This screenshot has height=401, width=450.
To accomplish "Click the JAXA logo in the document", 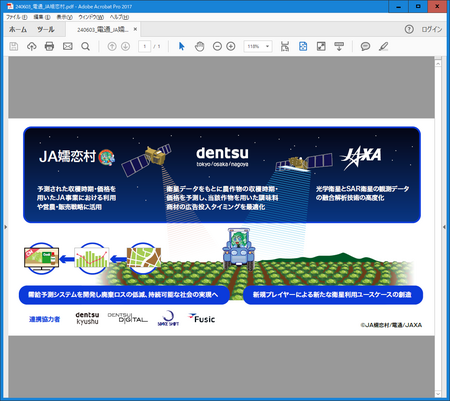I will tap(361, 157).
